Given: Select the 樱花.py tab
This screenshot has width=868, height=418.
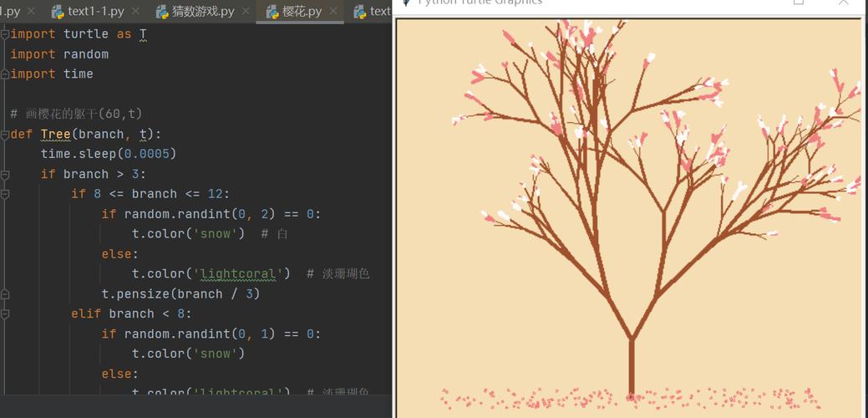Looking at the screenshot, I should coord(302,11).
